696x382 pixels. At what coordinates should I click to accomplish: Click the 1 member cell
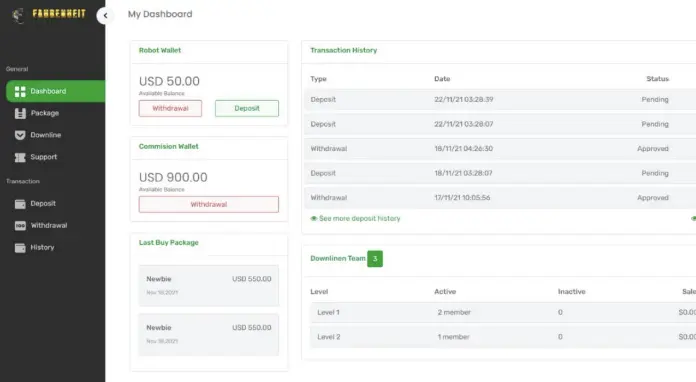point(453,337)
